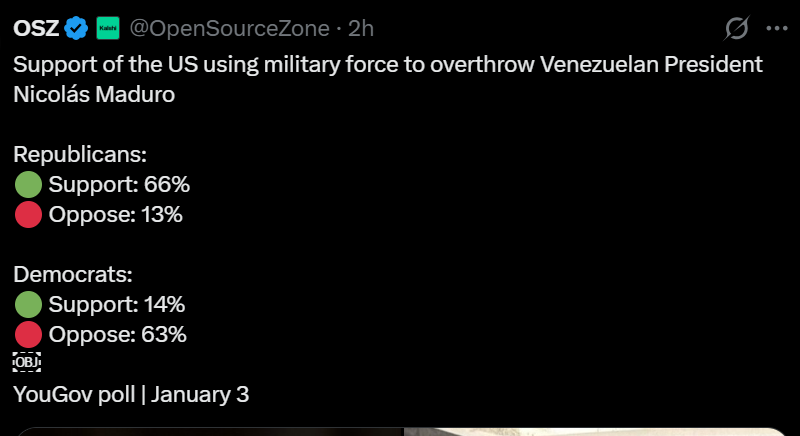Click green circle beside Republicans Support 66%
Image resolution: width=800 pixels, height=436 pixels.
click(x=29, y=184)
